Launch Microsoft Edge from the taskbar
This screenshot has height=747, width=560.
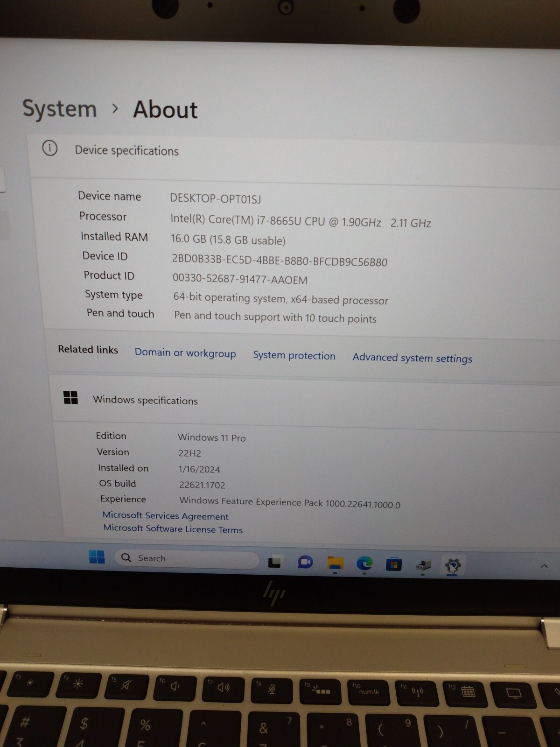[x=364, y=564]
